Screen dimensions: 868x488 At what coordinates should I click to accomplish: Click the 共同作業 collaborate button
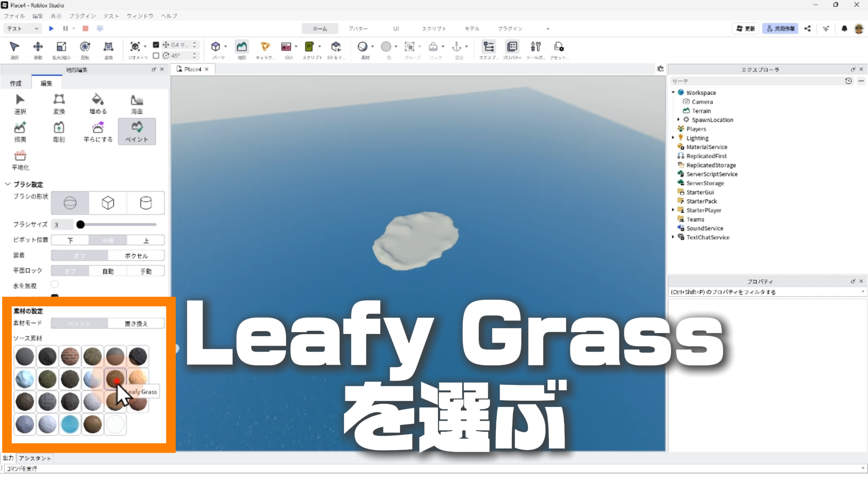(x=780, y=28)
